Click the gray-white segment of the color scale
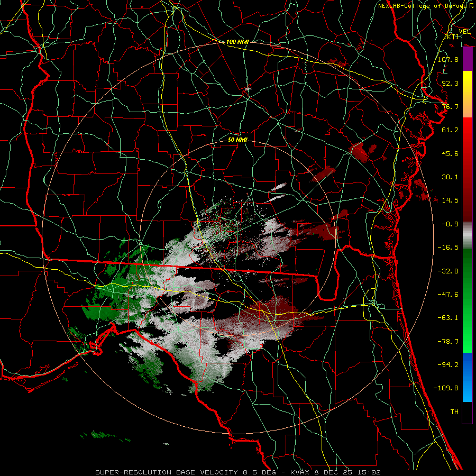The height and width of the screenshot is (476, 476). pyautogui.click(x=467, y=235)
